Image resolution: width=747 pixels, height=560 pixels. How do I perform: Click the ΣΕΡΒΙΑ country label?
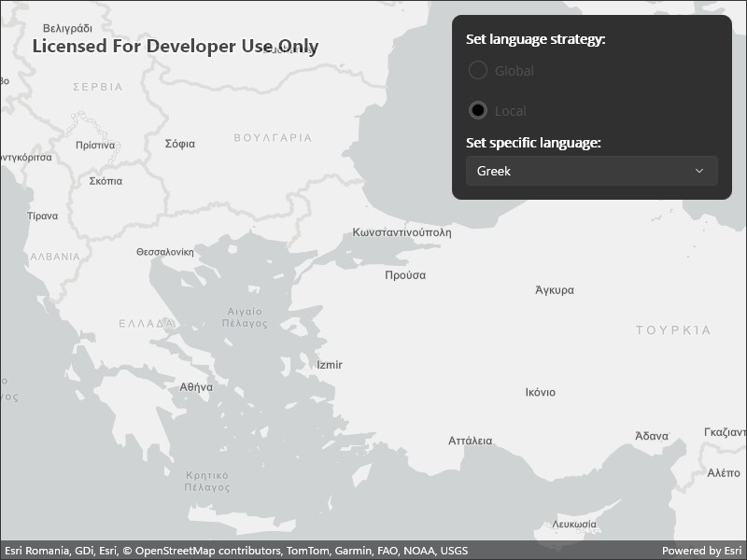(x=98, y=87)
